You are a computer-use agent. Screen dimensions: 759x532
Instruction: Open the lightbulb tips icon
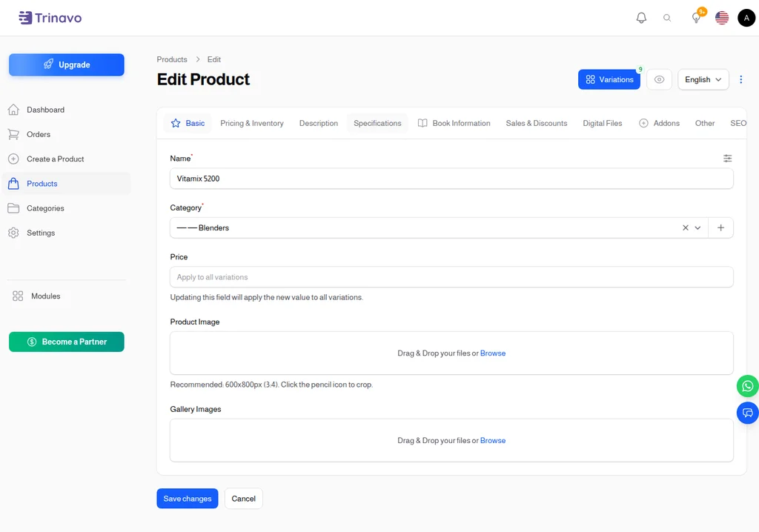(696, 18)
